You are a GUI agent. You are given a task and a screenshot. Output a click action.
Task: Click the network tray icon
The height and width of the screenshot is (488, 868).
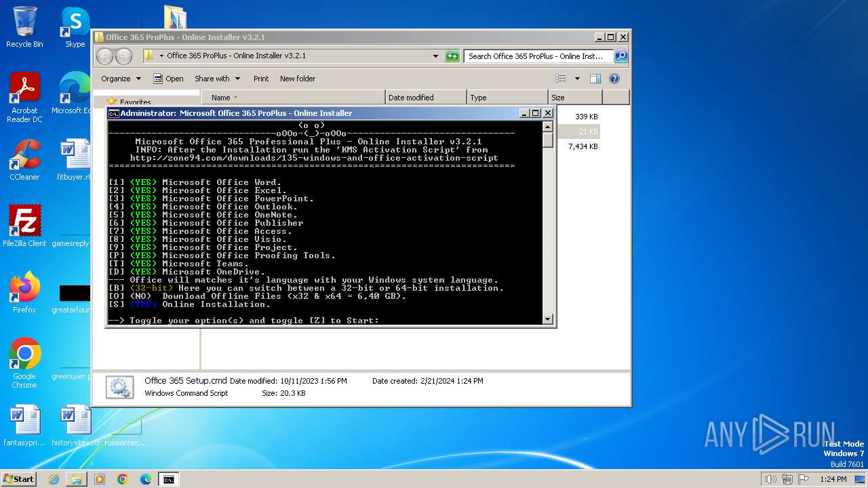(787, 479)
